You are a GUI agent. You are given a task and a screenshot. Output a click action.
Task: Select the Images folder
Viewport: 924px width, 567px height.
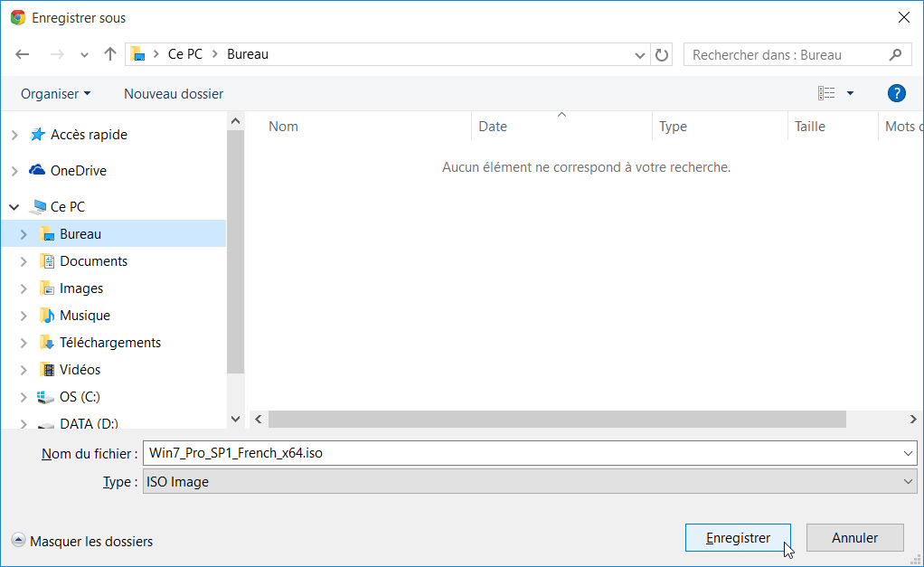[x=81, y=288]
